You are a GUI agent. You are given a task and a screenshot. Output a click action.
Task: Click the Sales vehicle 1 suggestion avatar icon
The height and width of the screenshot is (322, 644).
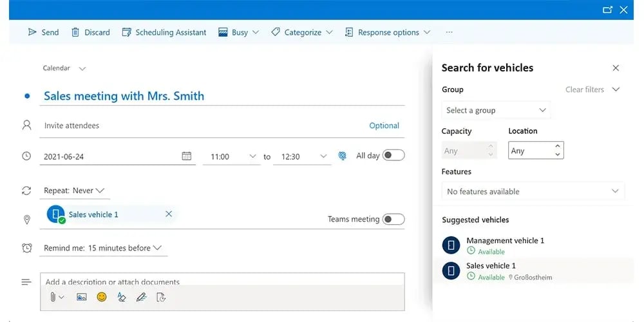[x=451, y=270]
